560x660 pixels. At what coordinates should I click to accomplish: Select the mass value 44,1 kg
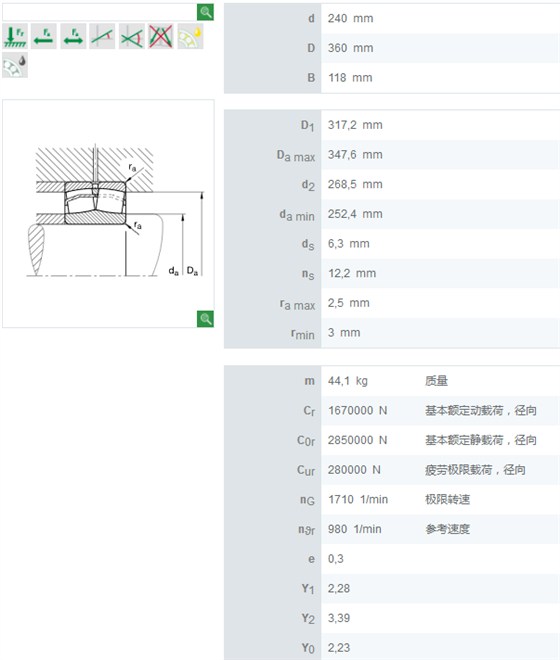(x=348, y=381)
